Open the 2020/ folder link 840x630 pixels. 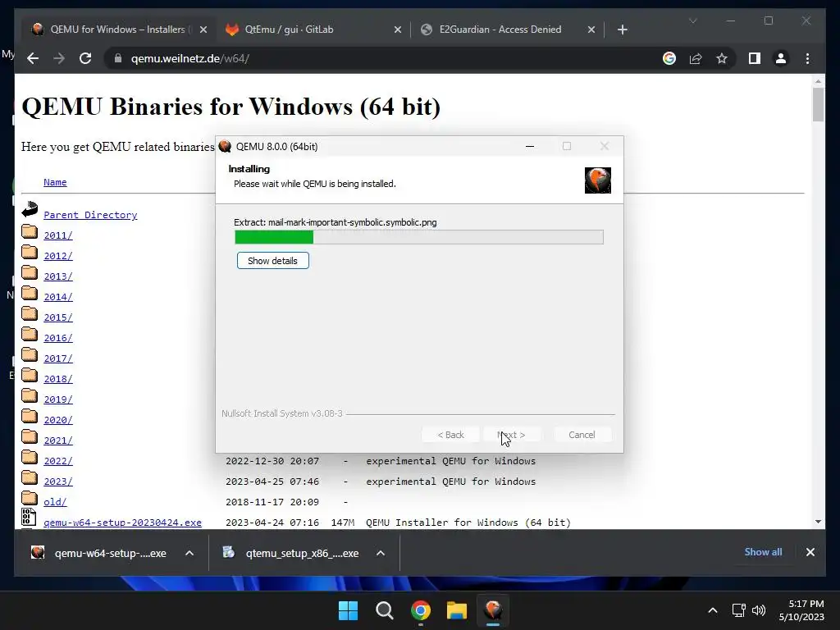point(58,420)
